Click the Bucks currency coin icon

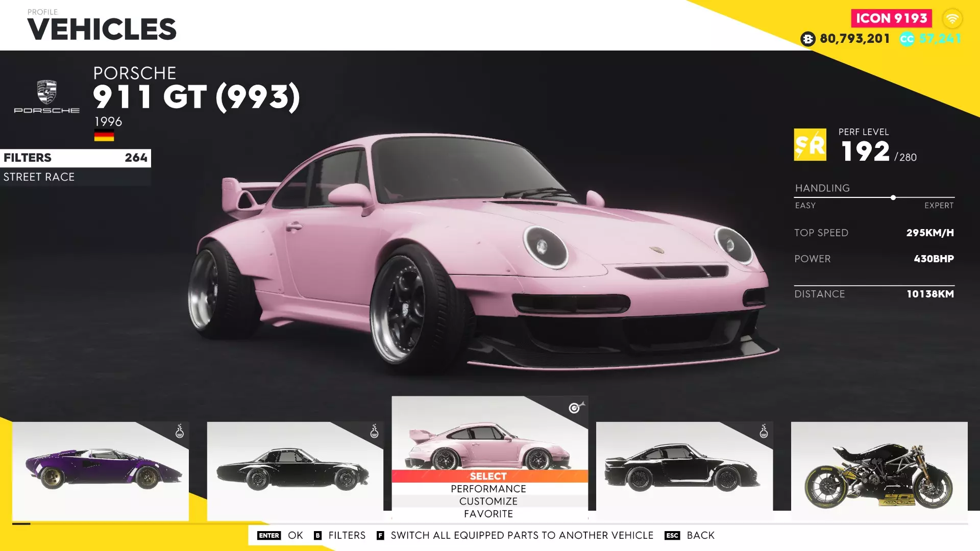(807, 39)
